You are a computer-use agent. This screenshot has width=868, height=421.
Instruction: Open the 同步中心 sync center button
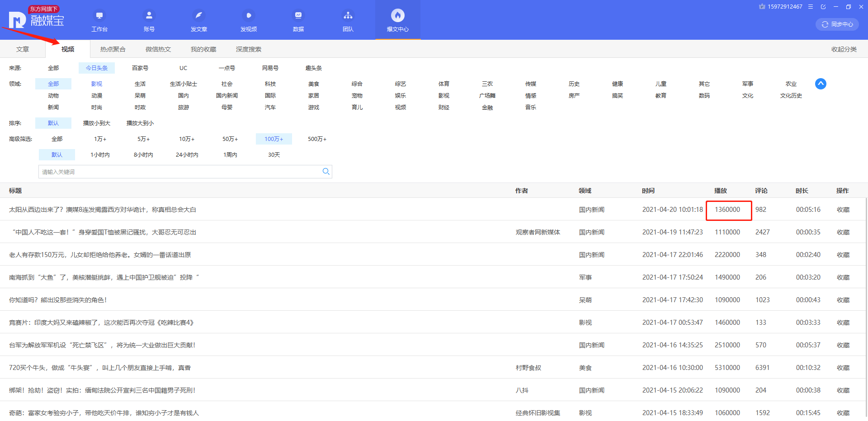pyautogui.click(x=837, y=24)
